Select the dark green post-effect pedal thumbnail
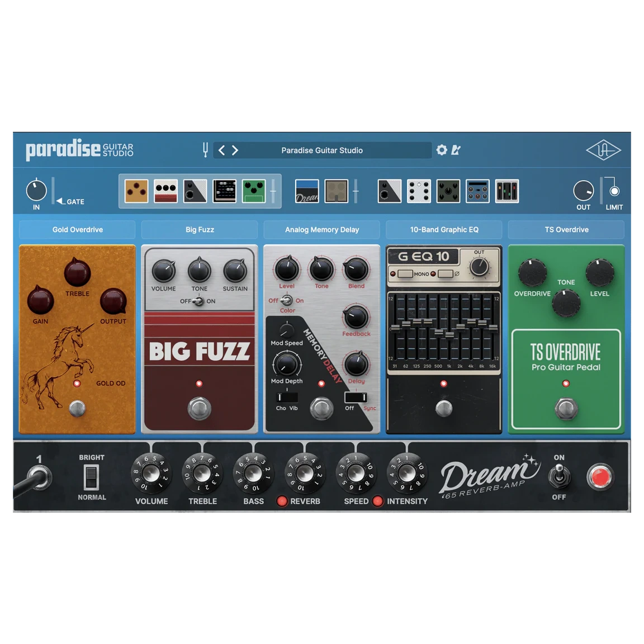Screen dimensions: 644x644 (448, 191)
